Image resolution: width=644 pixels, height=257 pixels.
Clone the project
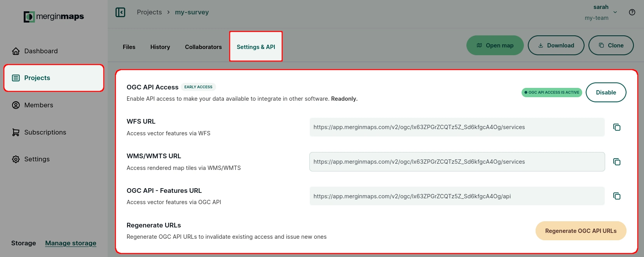pos(611,45)
